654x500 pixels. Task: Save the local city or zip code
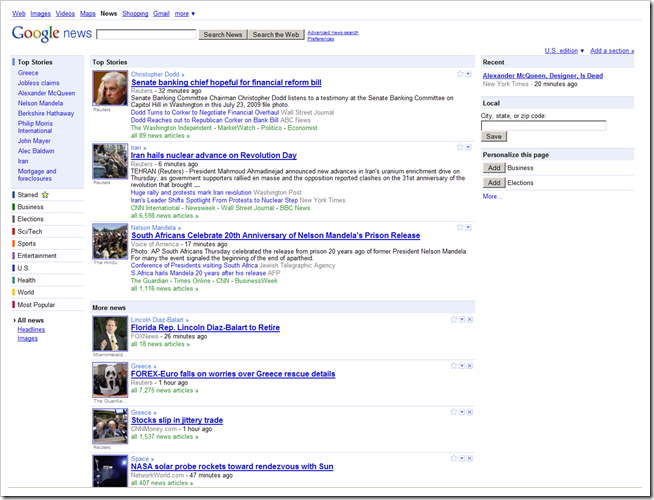[494, 136]
